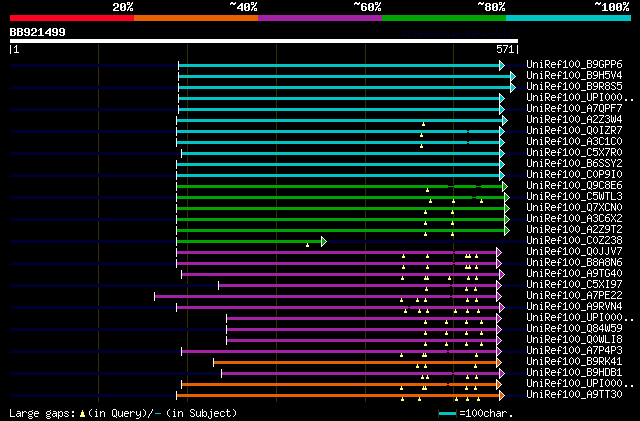Click the yellow gap icon in the Large gaps legend
640x421 pixels.
click(82, 414)
